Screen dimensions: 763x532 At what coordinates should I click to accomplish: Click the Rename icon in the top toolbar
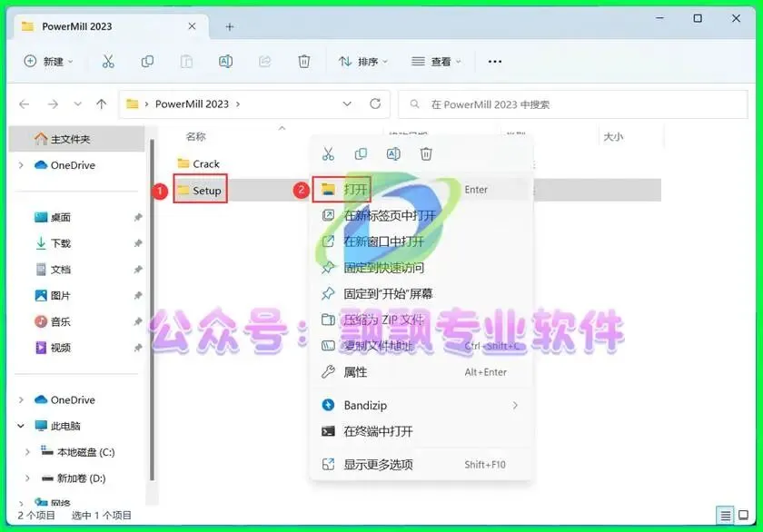point(226,61)
